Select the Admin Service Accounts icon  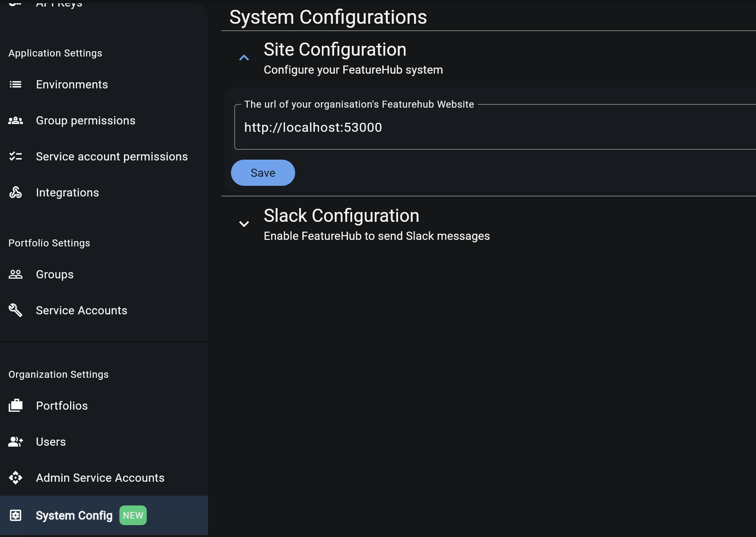(15, 477)
